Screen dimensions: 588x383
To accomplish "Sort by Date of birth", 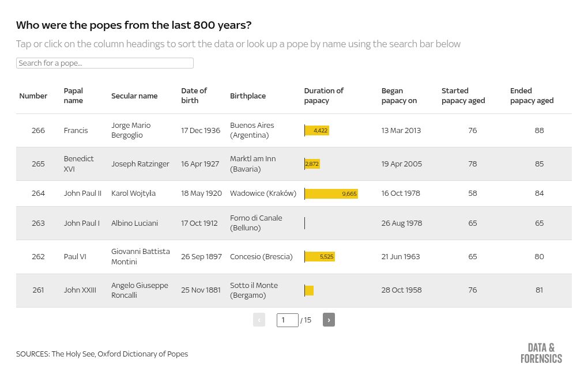I will click(194, 96).
